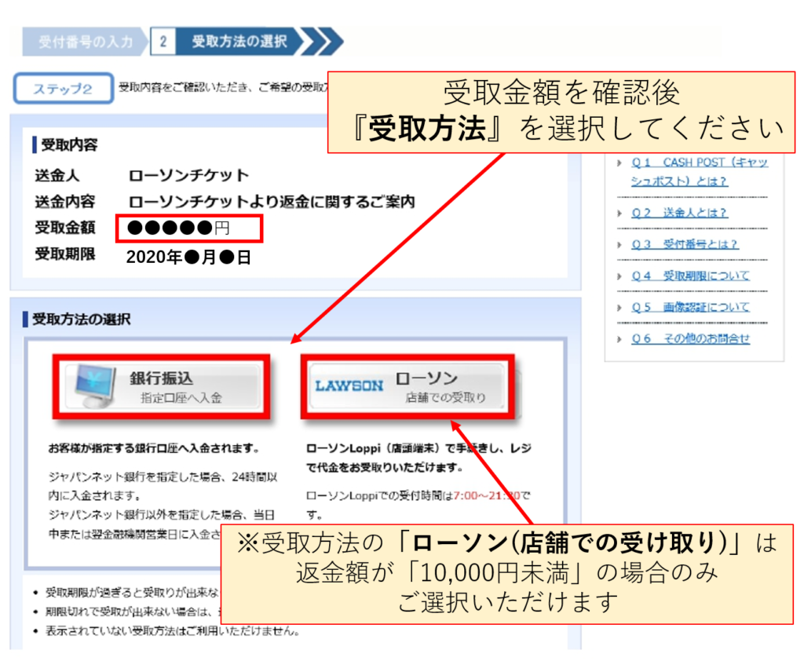The image size is (804, 672).
Task: Click the arrow bullet beside Q2 送金人とは
Action: tap(619, 213)
